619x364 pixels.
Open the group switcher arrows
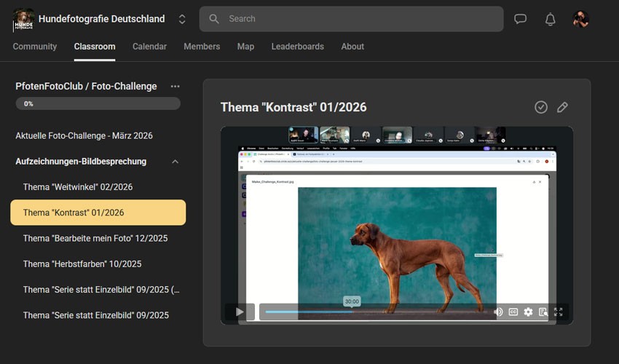[182, 19]
